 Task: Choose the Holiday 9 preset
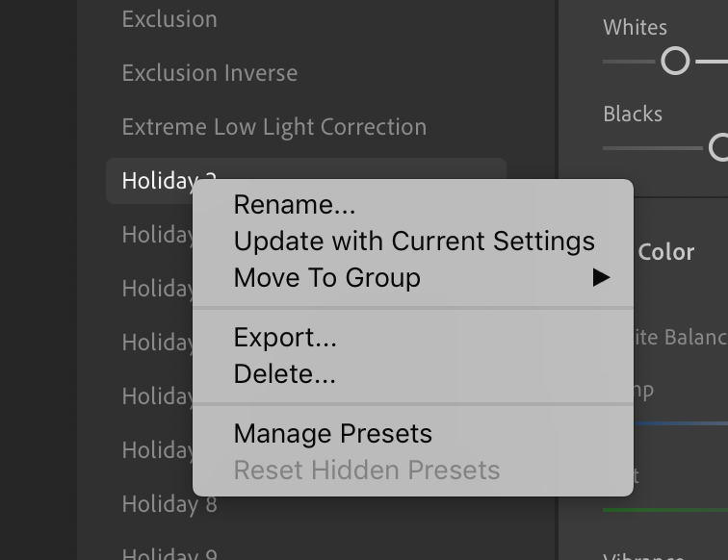169,551
